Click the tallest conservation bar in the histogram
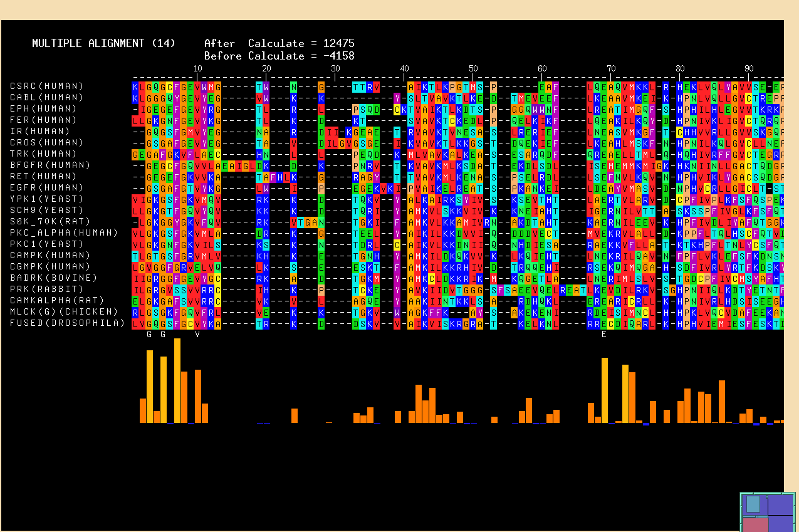This screenshot has width=799, height=532. (177, 380)
